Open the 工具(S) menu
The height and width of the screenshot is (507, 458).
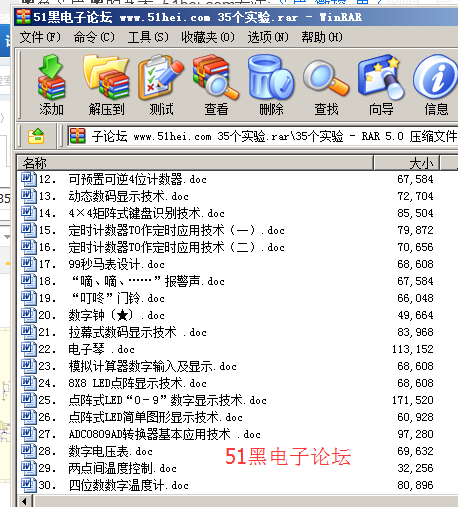(x=148, y=37)
